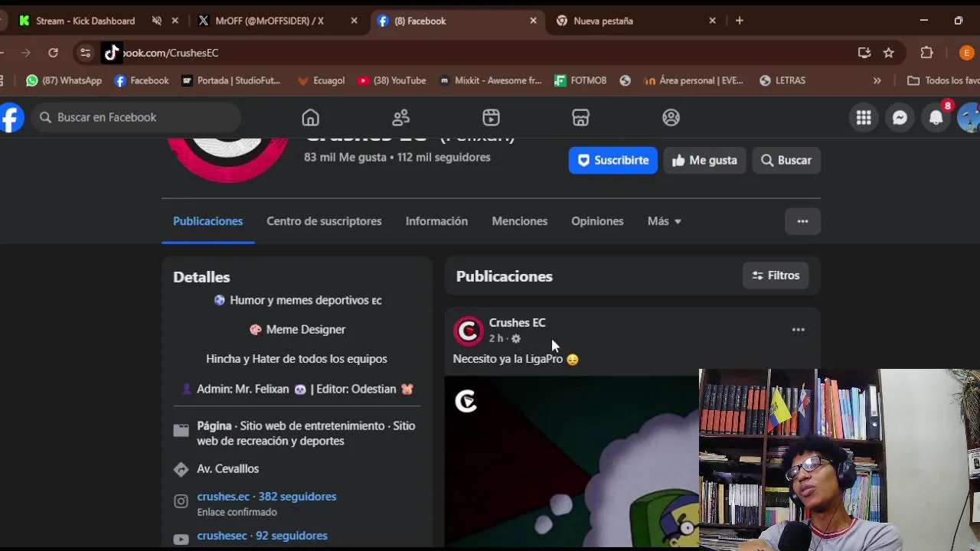This screenshot has width=980, height=551.
Task: Click the install app icon in address bar
Action: click(864, 53)
